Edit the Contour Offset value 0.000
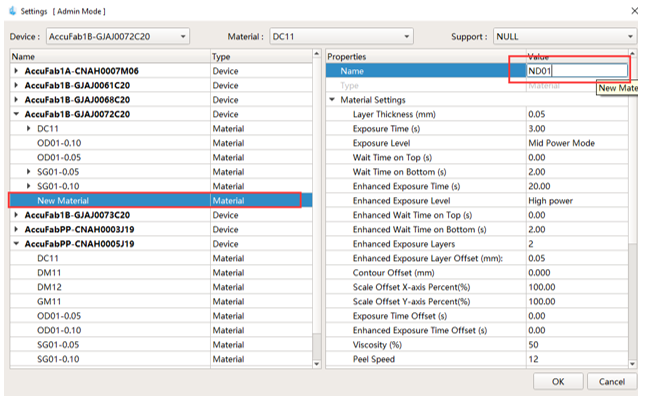This screenshot has height=401, width=648. (577, 272)
